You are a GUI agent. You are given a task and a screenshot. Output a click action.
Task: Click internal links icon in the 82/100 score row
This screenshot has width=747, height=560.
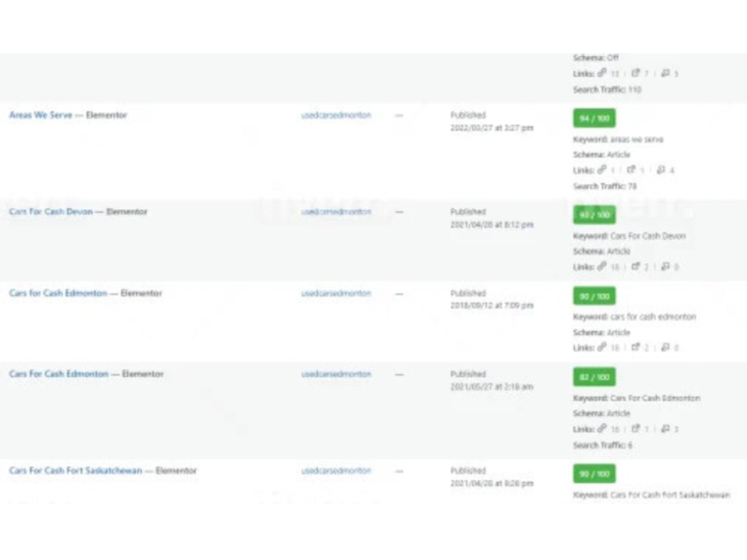click(x=602, y=429)
